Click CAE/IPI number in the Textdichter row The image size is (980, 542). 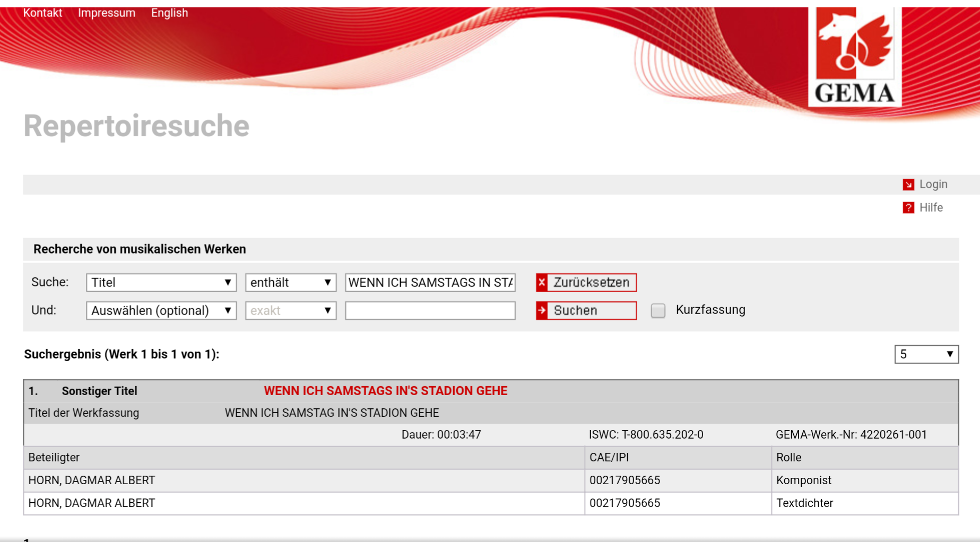pos(625,503)
